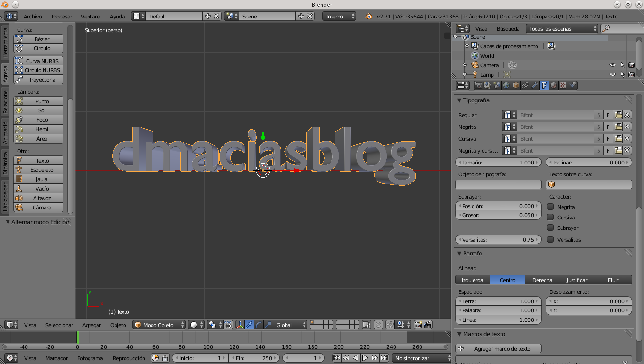
Task: Expand the Camera tree item
Action: tap(465, 65)
